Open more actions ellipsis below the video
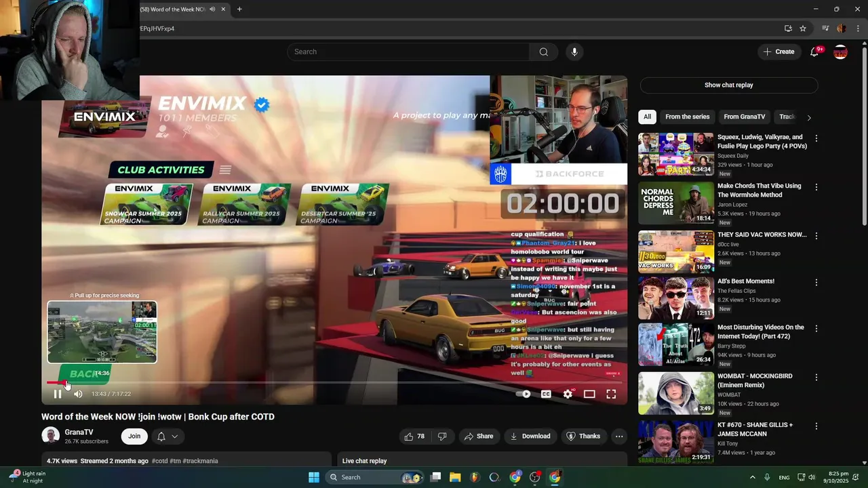The height and width of the screenshot is (488, 868). 619,436
